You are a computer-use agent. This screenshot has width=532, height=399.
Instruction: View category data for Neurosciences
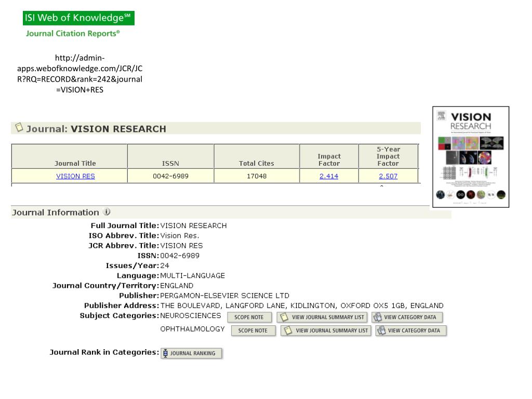coord(407,317)
